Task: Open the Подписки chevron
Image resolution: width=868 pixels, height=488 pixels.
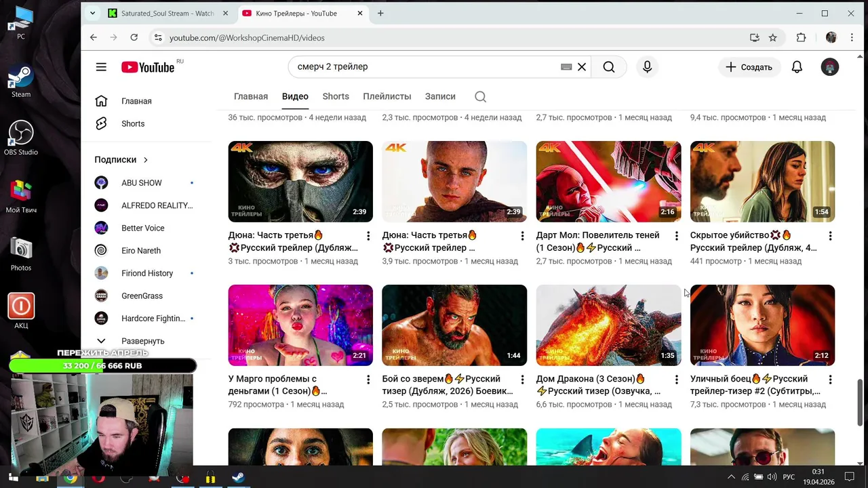Action: 145,160
